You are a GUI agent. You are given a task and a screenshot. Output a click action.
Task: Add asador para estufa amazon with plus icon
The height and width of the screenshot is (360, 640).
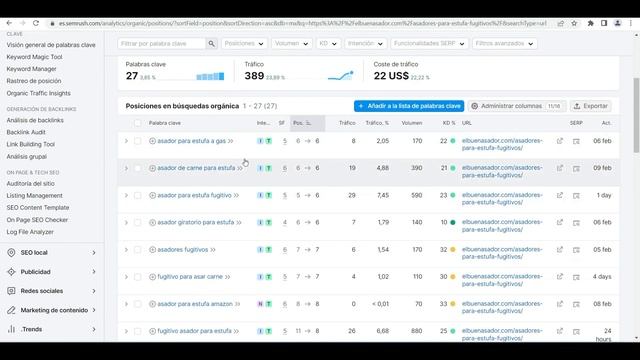tap(152, 304)
